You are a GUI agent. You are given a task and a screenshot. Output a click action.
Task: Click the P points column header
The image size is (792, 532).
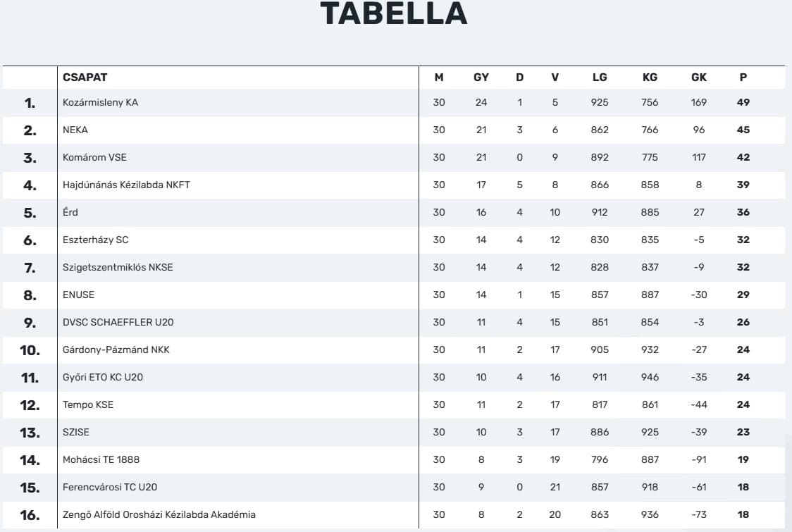pos(743,78)
